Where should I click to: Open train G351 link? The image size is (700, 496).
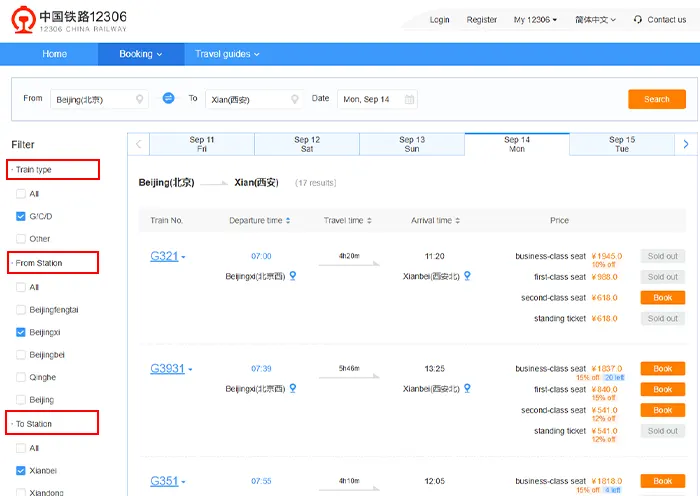tap(164, 481)
